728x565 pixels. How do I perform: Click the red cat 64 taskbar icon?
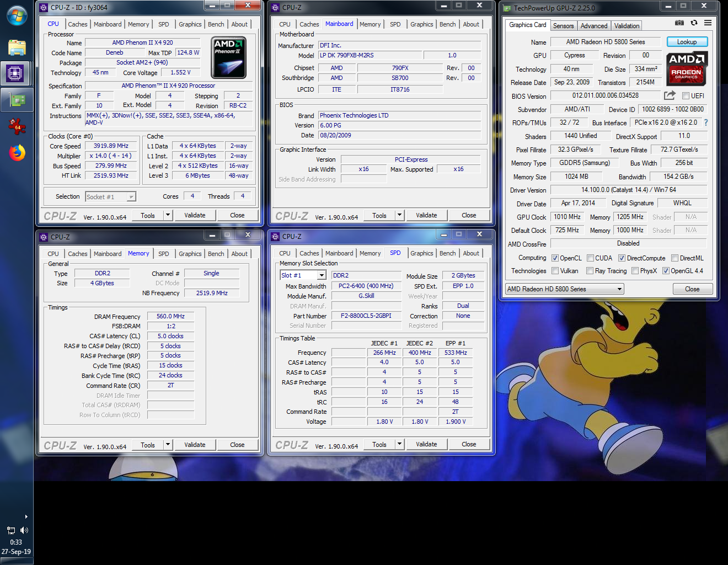click(17, 126)
